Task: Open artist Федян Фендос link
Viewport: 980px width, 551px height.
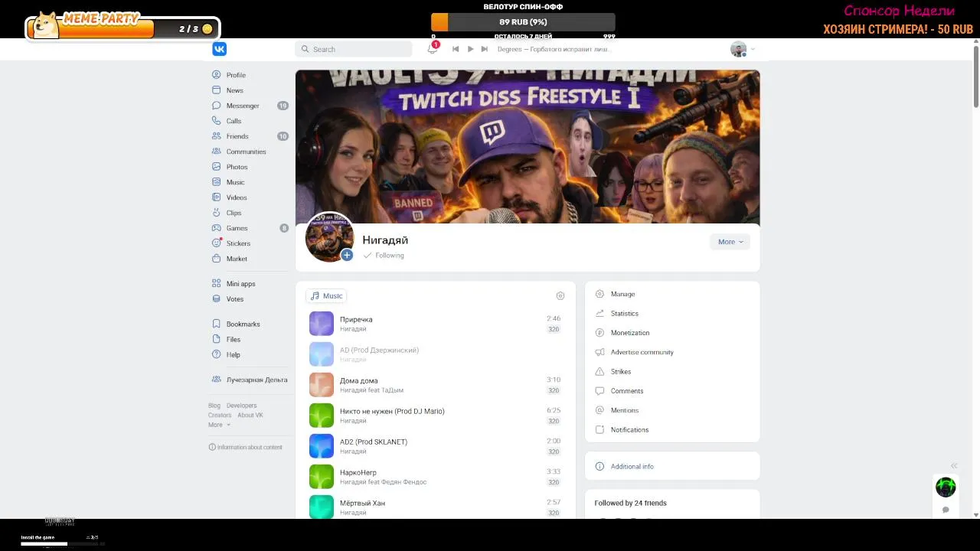Action: click(403, 482)
